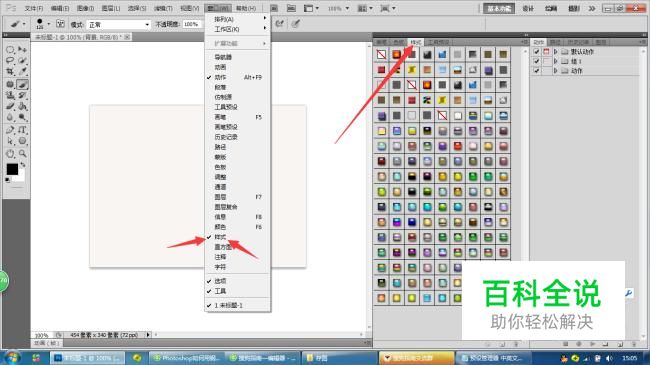
Task: Select document 1 未标题-1 in Window menu
Action: [238, 305]
